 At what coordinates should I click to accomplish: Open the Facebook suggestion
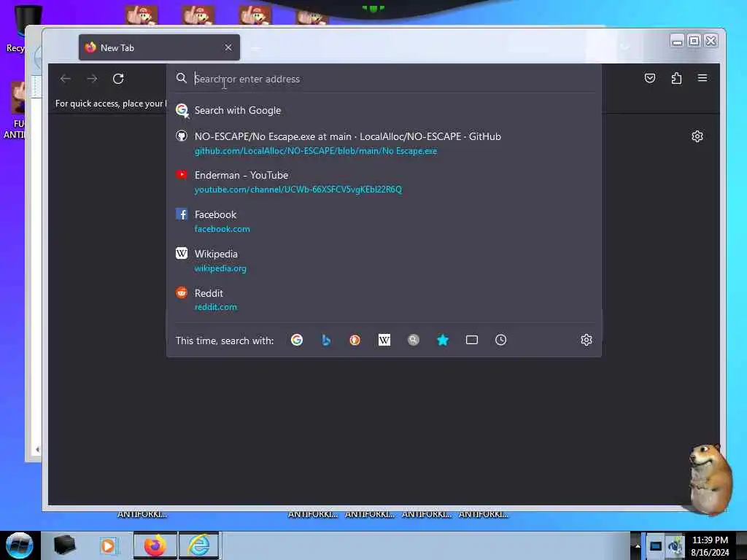coord(384,222)
